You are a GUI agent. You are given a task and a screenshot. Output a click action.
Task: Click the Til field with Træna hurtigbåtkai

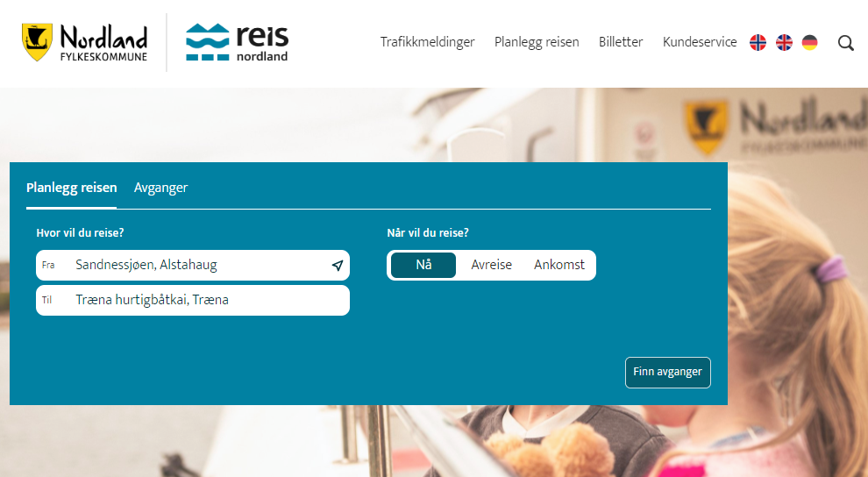point(193,301)
